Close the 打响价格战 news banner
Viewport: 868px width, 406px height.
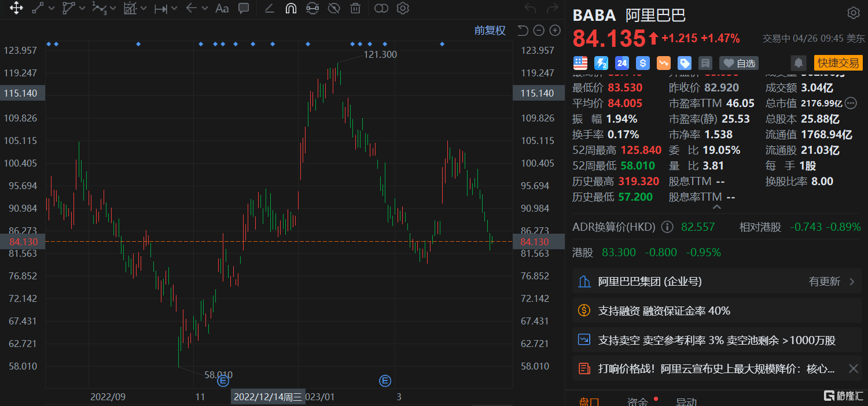[853, 368]
